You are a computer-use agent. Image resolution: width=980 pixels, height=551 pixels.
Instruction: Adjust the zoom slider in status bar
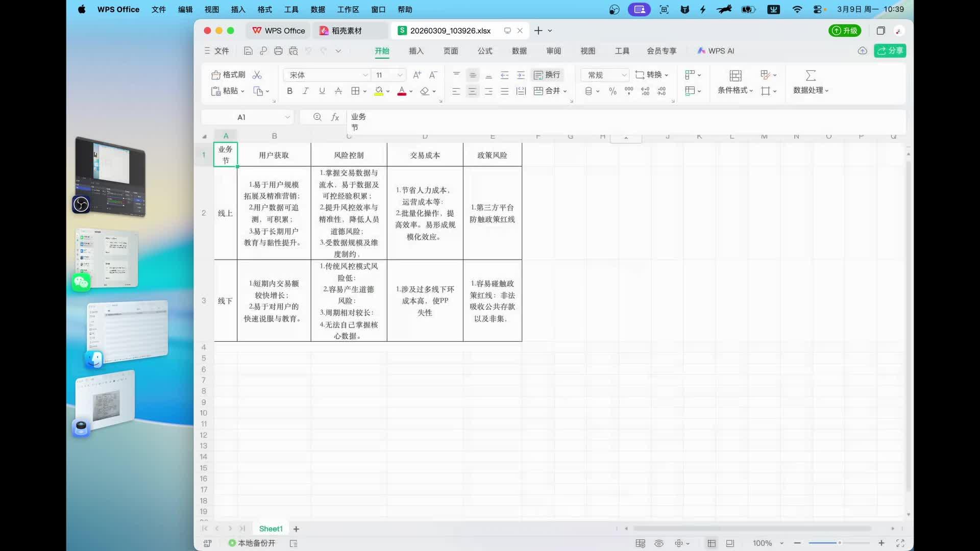click(839, 543)
